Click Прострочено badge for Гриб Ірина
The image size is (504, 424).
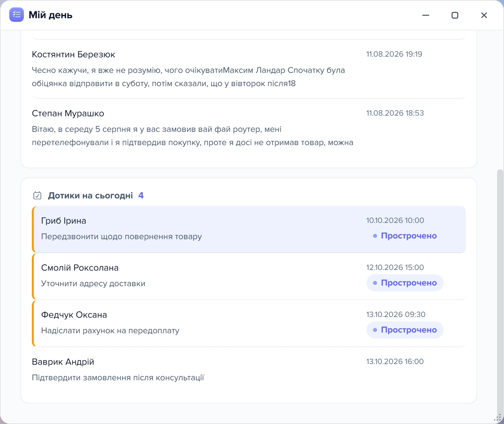click(x=405, y=236)
